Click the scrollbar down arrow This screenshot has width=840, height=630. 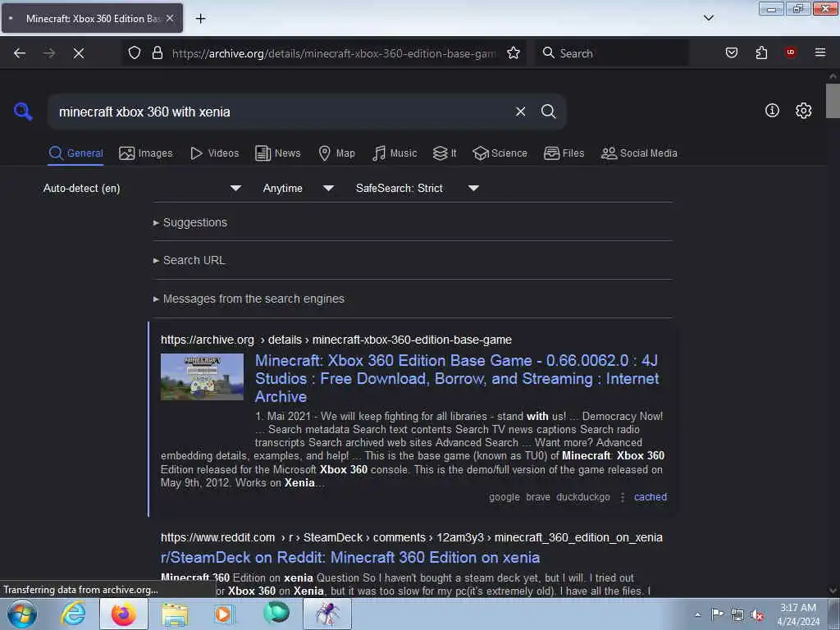pyautogui.click(x=832, y=591)
